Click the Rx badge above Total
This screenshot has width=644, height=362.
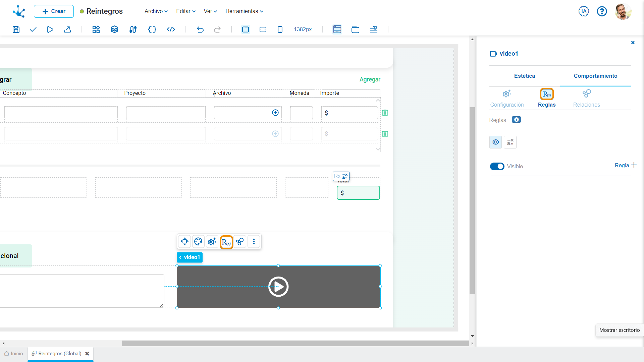coord(341,176)
